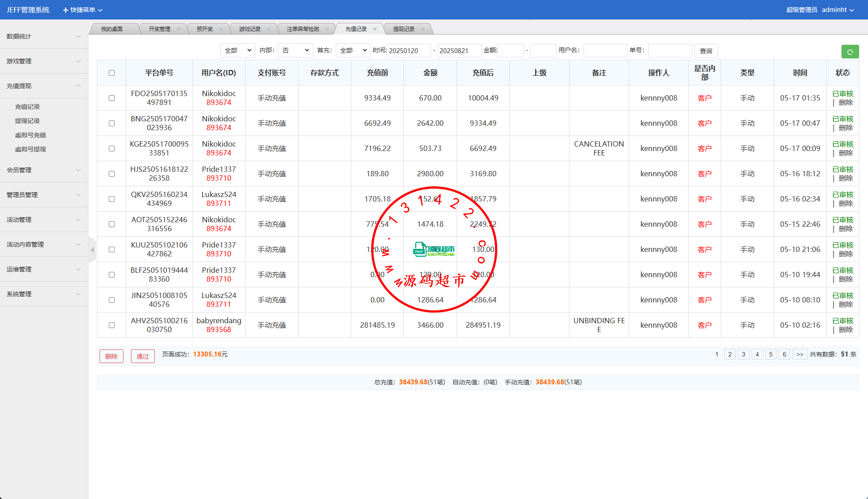Check the select-all header checkbox
The image size is (868, 499).
[x=111, y=73]
